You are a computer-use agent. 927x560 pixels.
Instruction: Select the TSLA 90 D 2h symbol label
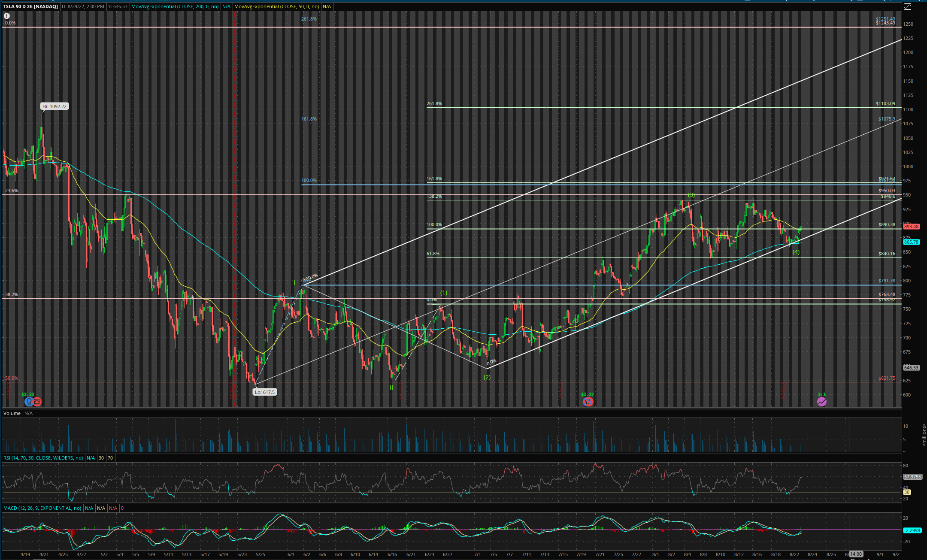click(x=30, y=6)
